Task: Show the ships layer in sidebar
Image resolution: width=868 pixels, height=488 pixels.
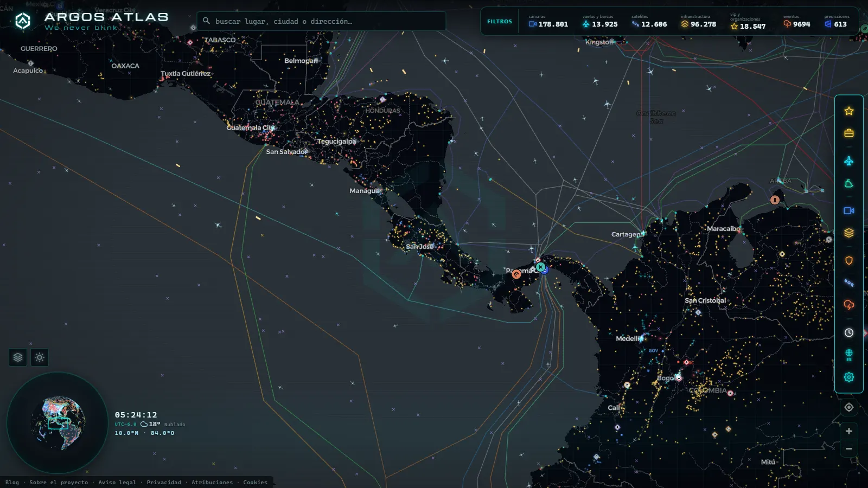Action: (849, 184)
